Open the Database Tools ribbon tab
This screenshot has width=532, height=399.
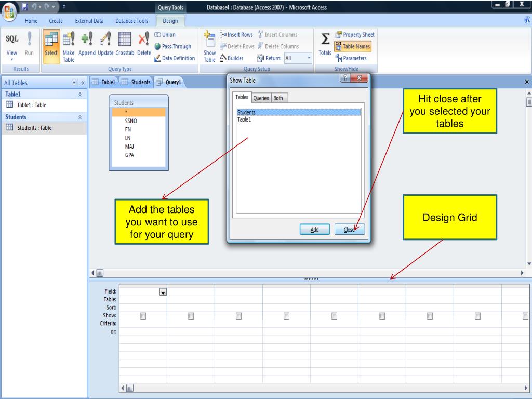click(131, 21)
